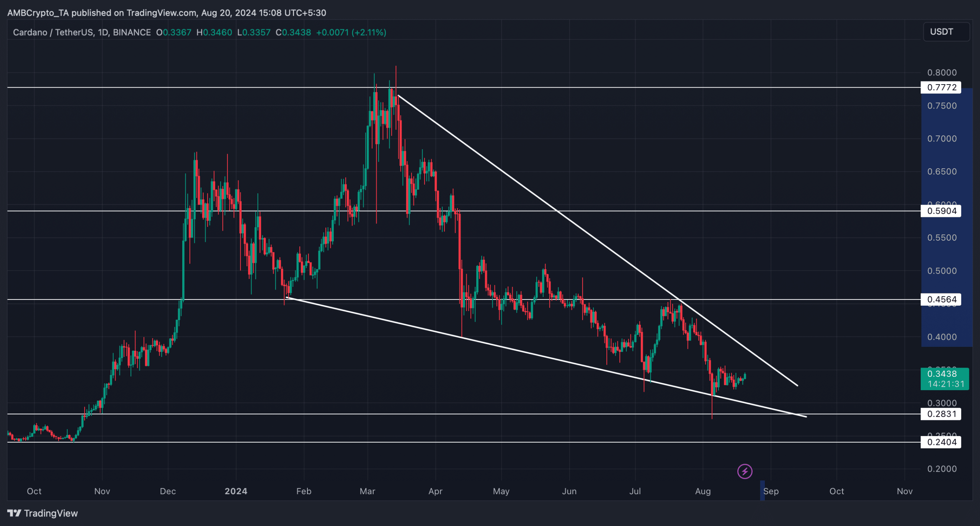Screen dimensions: 980x526
Task: Click the upper descending wedge trendline
Action: coord(597,241)
